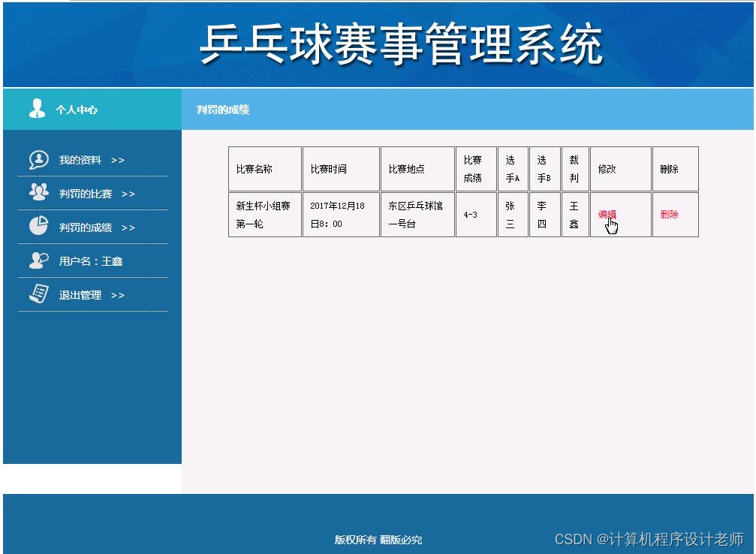
Task: Select the 新生杯小组赛第一轮 cell
Action: (265, 215)
